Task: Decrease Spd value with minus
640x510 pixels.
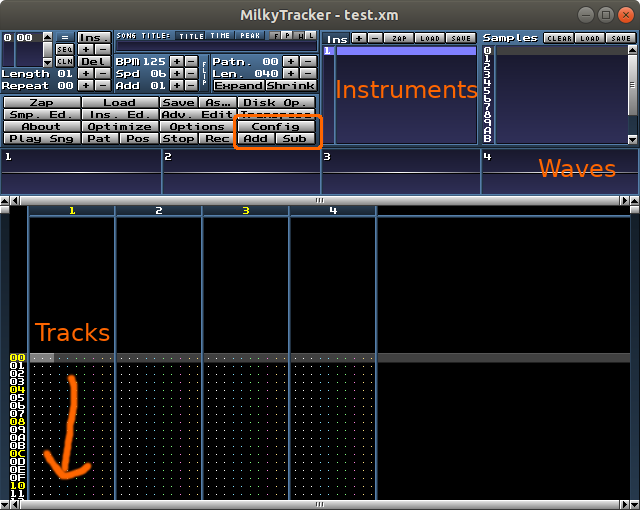Action: 191,73
